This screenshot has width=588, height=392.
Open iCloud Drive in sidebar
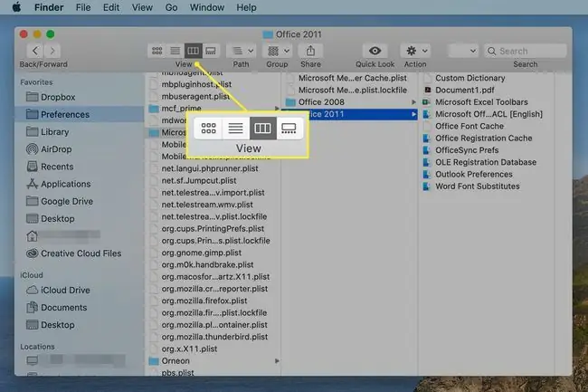[80, 290]
